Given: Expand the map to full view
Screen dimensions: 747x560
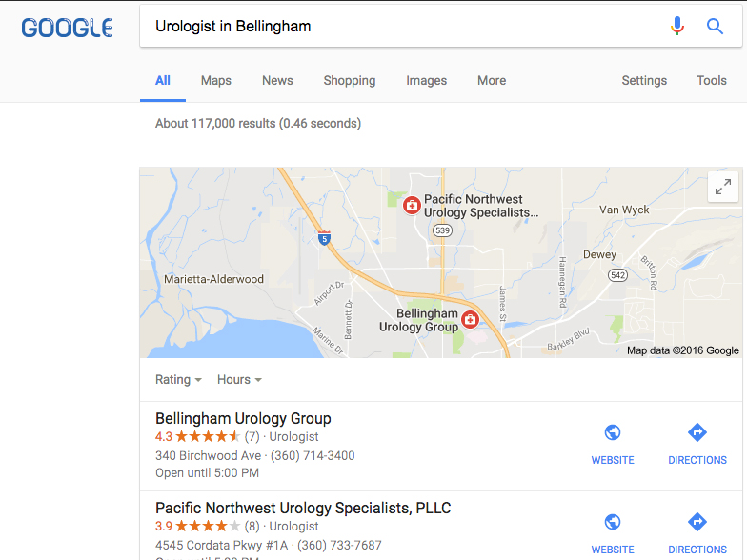Looking at the screenshot, I should (x=722, y=187).
